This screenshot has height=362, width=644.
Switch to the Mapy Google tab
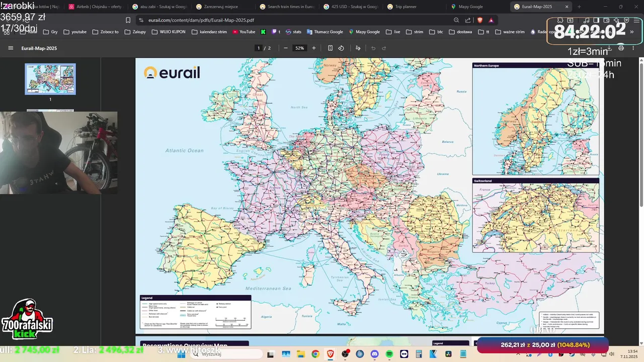pyautogui.click(x=478, y=7)
